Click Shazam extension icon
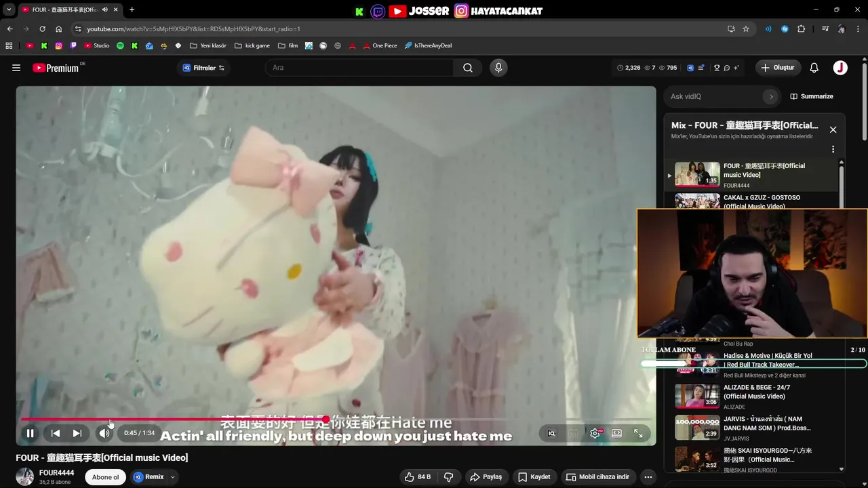The width and height of the screenshot is (868, 488). coord(785,29)
